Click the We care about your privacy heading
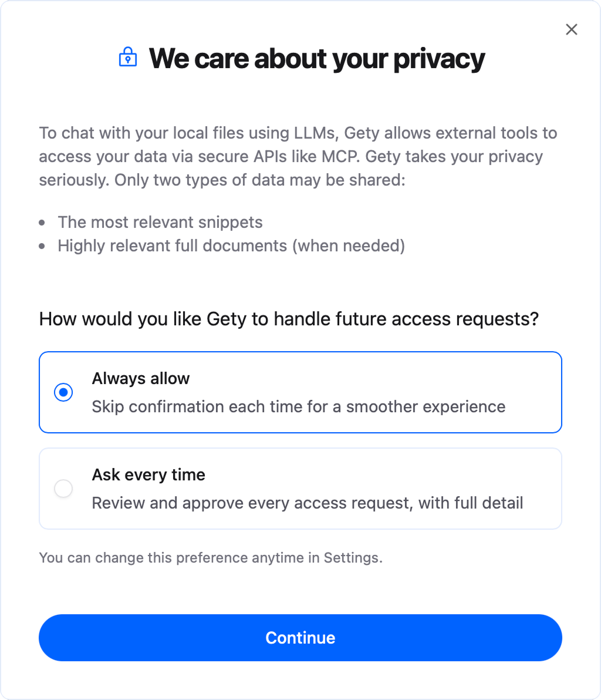The width and height of the screenshot is (601, 700). point(317,58)
